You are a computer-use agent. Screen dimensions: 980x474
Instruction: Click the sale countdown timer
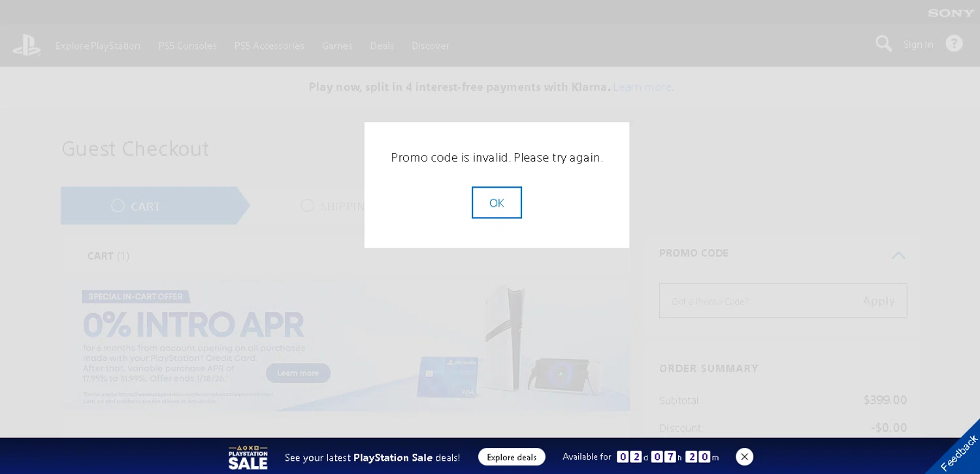click(x=668, y=457)
